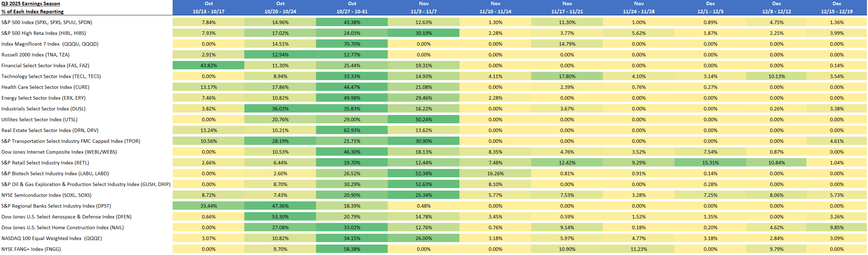The width and height of the screenshot is (868, 255).
Task: Click the Dec 12/15 - 12/19 column header
Action: [x=837, y=8]
